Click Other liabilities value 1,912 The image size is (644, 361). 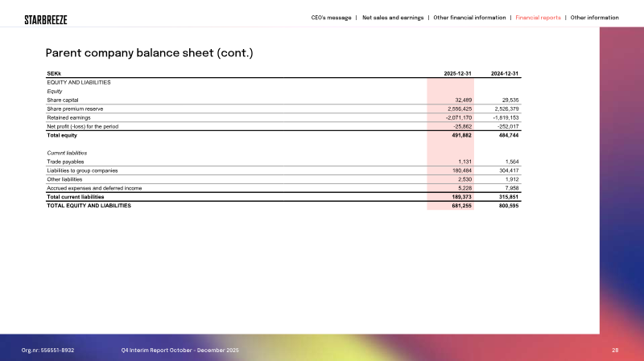click(512, 179)
